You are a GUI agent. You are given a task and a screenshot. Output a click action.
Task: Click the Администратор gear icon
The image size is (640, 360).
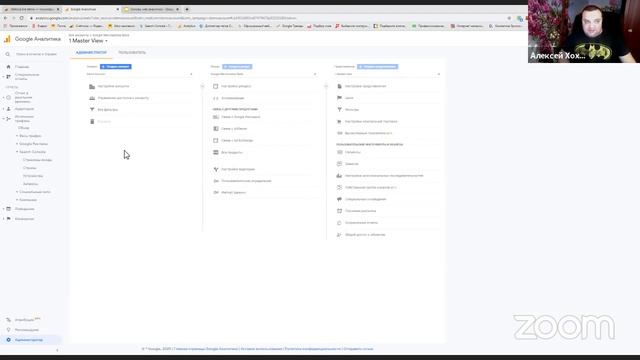point(8,340)
